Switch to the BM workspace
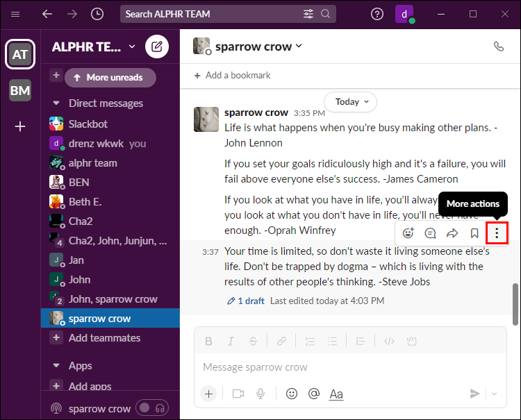This screenshot has height=420, width=521. (x=20, y=90)
